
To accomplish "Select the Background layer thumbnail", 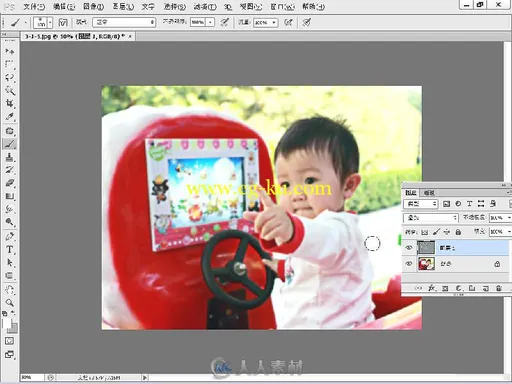I will click(426, 264).
